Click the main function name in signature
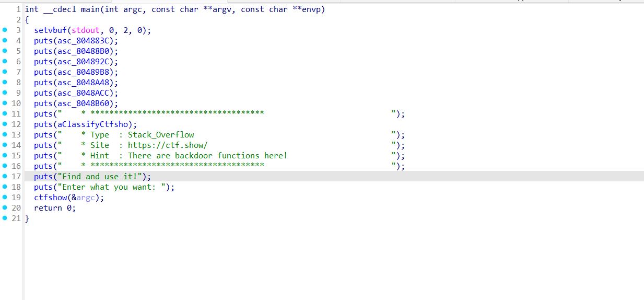The image size is (644, 300). pyautogui.click(x=90, y=9)
